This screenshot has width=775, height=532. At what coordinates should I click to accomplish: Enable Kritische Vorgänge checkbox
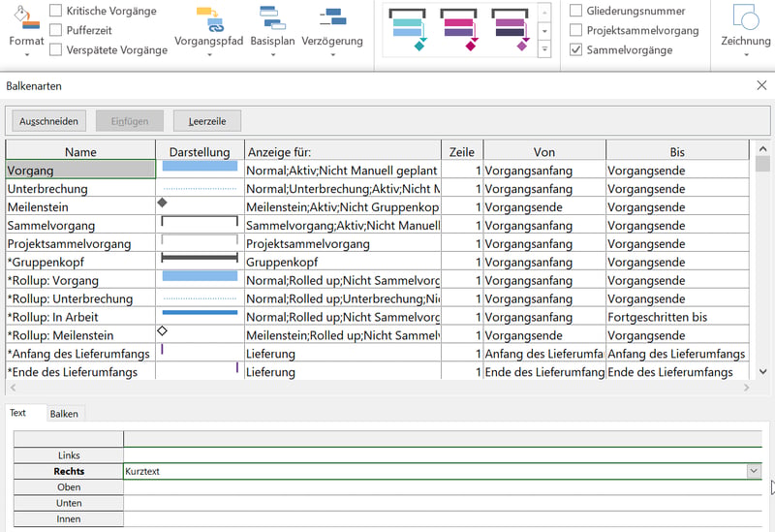(x=56, y=11)
